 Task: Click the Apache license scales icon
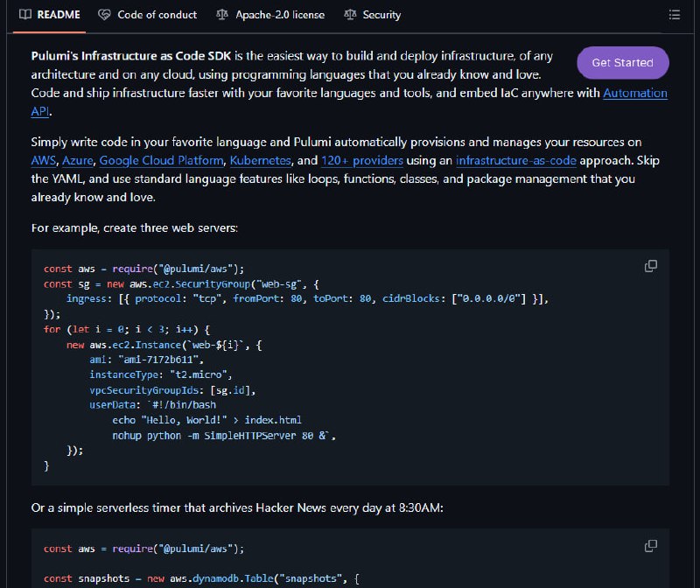coord(222,15)
